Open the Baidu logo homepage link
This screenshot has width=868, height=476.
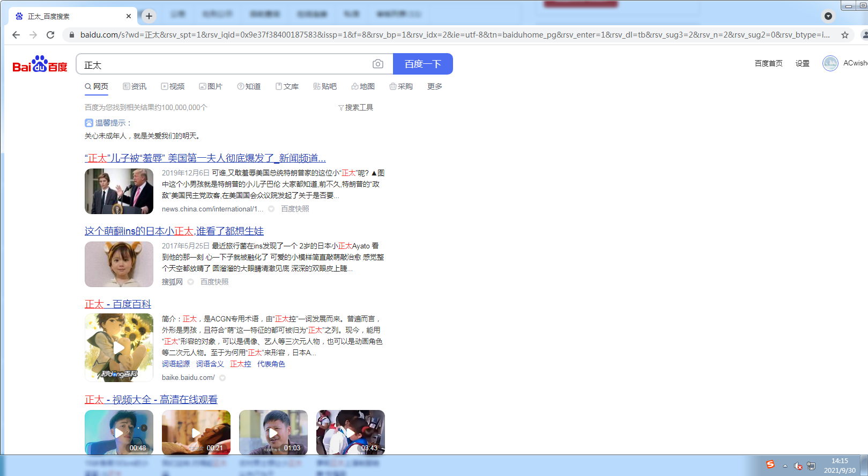coord(40,64)
